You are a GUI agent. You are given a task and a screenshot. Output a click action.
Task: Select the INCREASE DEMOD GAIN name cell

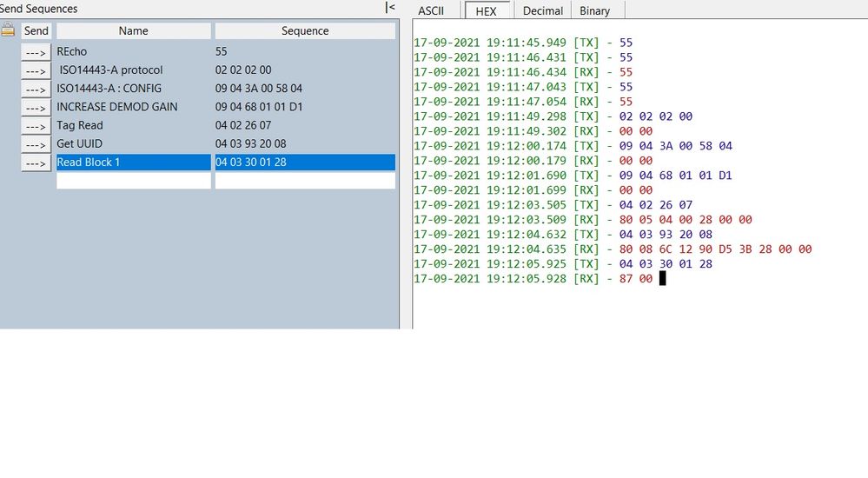pyautogui.click(x=134, y=106)
